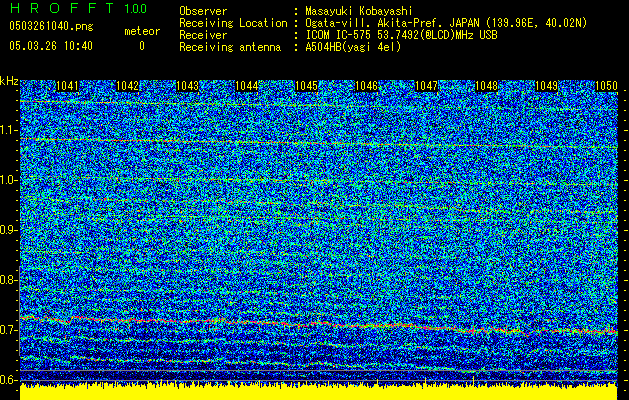Click the 1049 time marker
629x400 pixels.
[x=546, y=86]
